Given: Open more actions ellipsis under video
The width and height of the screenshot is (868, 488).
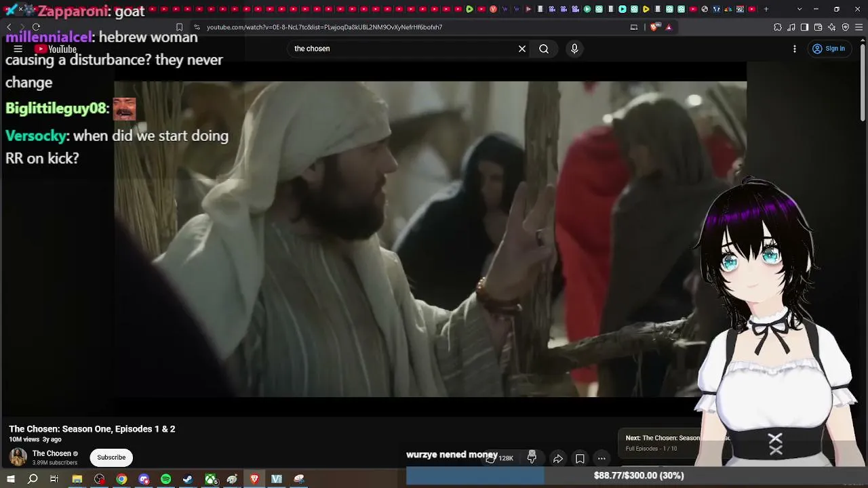Looking at the screenshot, I should [x=601, y=459].
